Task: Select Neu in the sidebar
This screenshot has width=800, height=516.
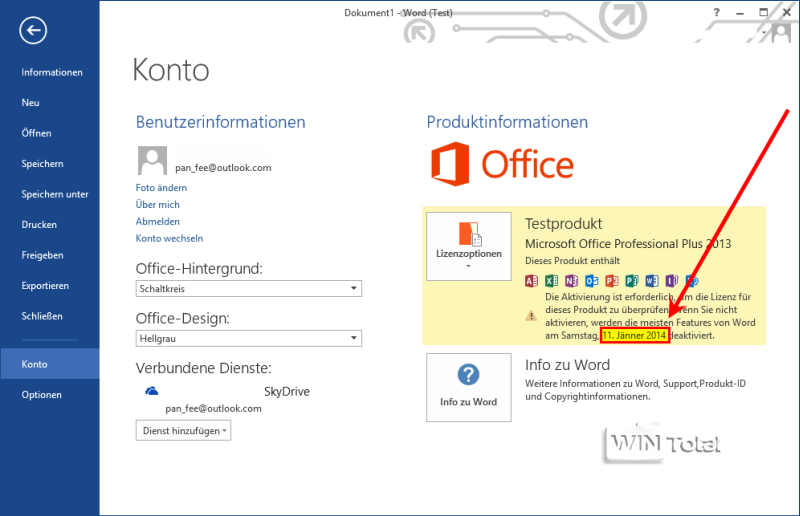Action: pos(50,103)
